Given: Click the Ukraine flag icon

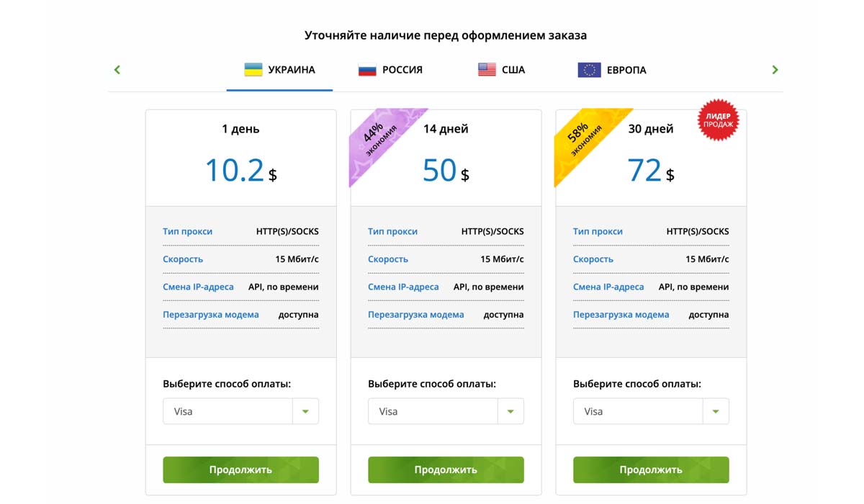Looking at the screenshot, I should pyautogui.click(x=253, y=70).
